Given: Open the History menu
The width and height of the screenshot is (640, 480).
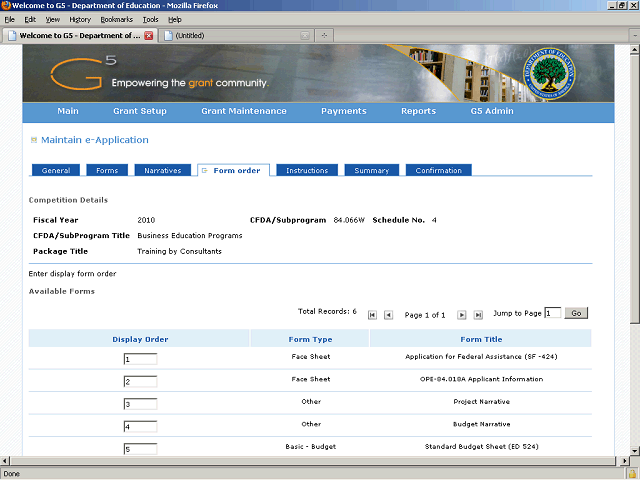Looking at the screenshot, I should pos(80,20).
